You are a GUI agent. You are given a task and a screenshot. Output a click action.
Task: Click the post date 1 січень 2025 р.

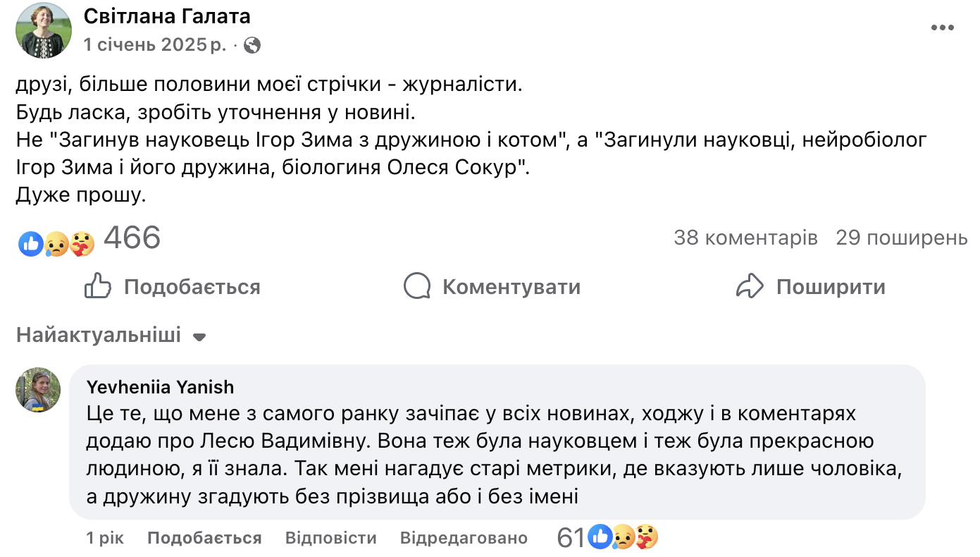(155, 45)
